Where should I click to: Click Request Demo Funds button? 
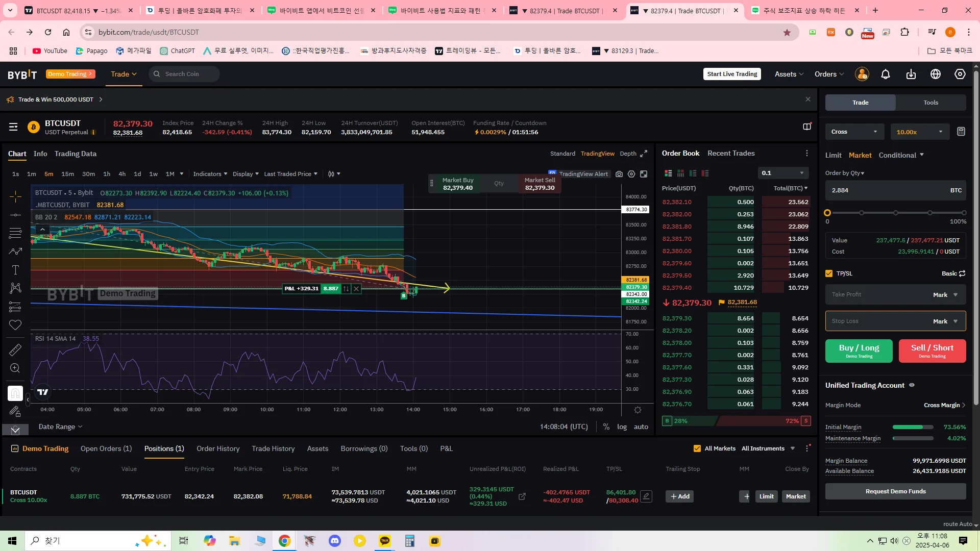click(895, 491)
